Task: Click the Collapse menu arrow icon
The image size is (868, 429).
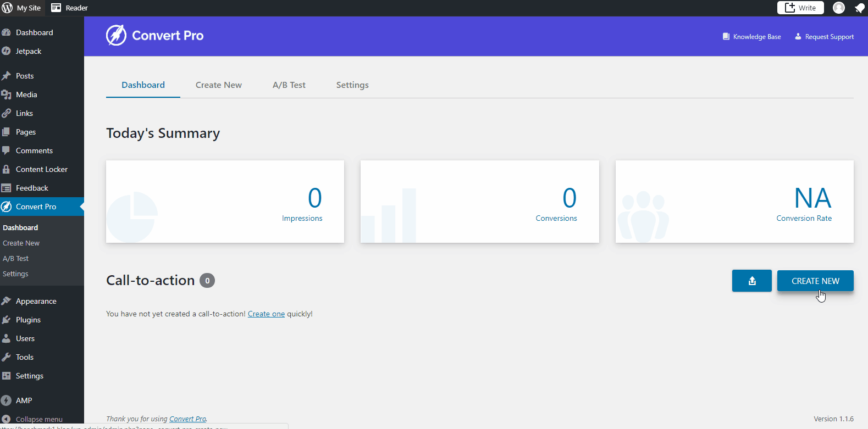Action: [x=6, y=419]
